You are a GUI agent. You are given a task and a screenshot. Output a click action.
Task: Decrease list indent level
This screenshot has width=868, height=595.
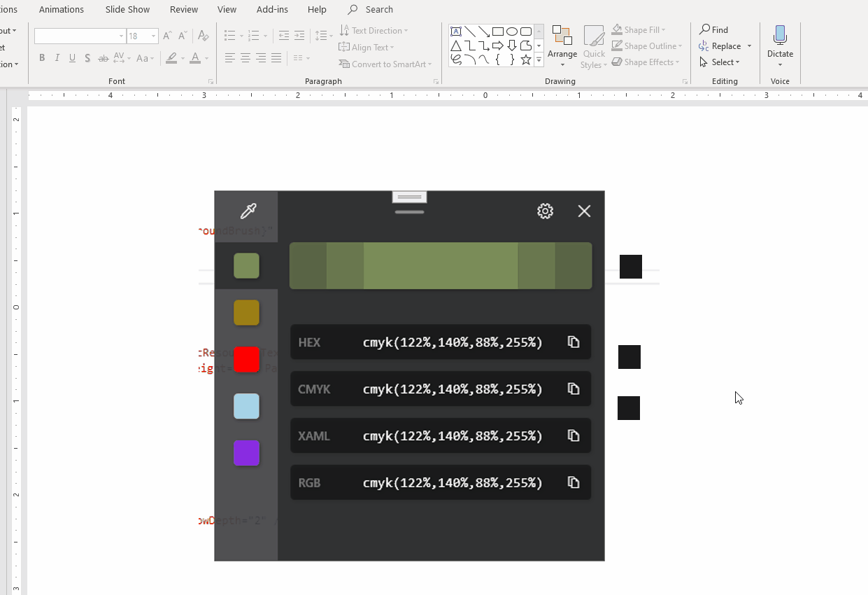tap(284, 36)
